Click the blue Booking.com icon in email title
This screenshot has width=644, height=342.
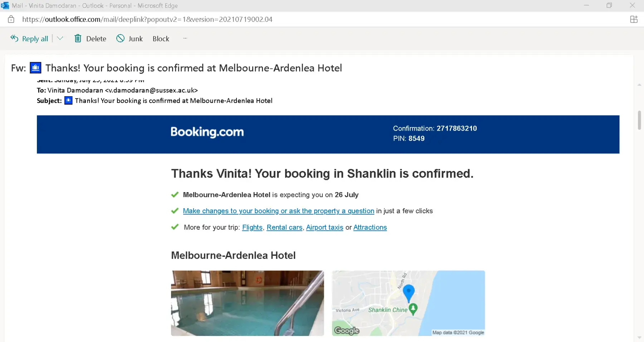35,68
